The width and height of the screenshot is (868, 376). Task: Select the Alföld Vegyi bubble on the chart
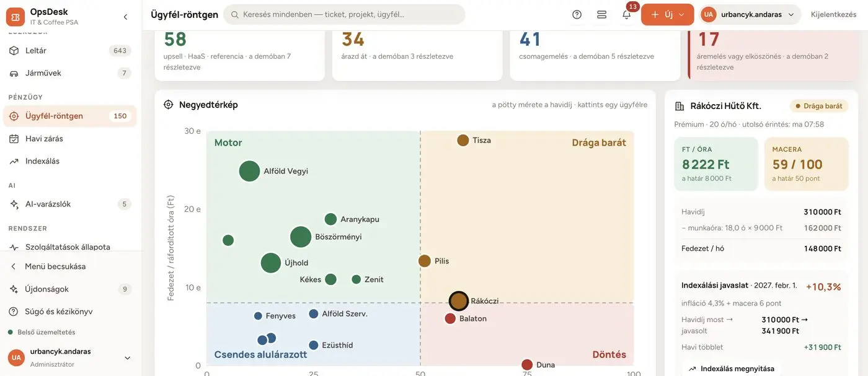coord(249,171)
